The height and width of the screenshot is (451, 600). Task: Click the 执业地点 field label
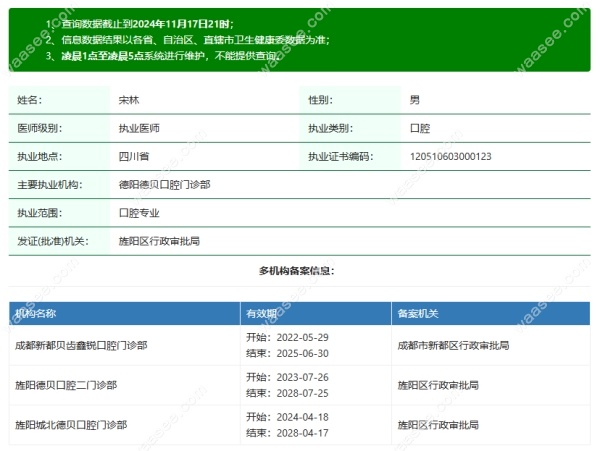pos(39,156)
